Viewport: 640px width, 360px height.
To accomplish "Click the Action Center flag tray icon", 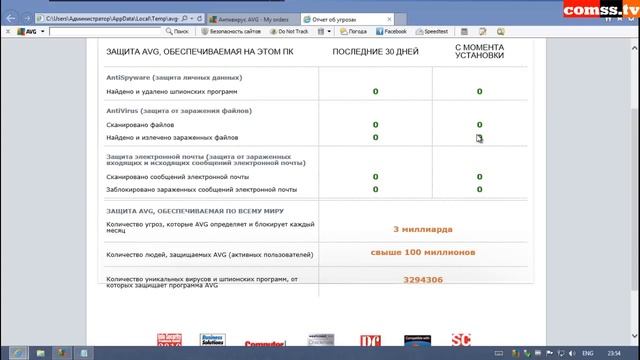I will [x=549, y=353].
